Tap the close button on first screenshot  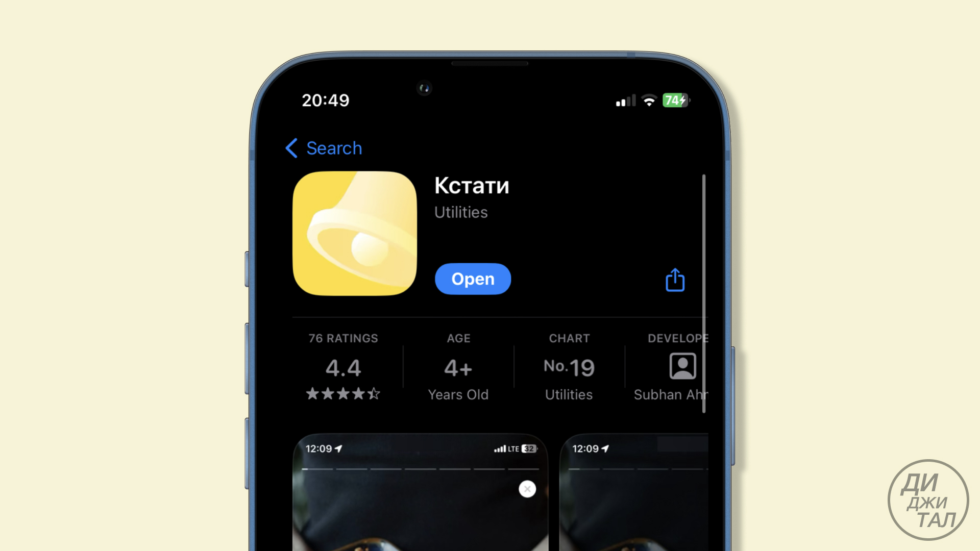coord(527,489)
